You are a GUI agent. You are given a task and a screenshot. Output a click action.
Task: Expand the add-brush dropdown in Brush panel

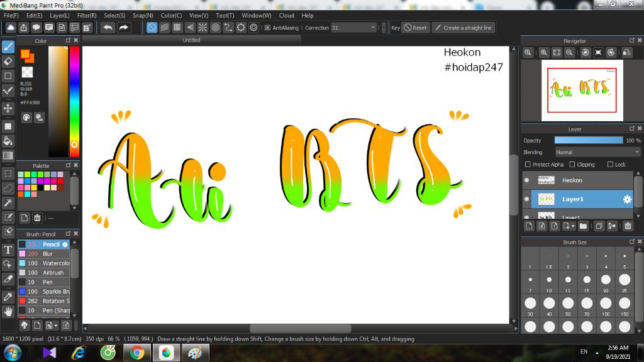(x=56, y=326)
